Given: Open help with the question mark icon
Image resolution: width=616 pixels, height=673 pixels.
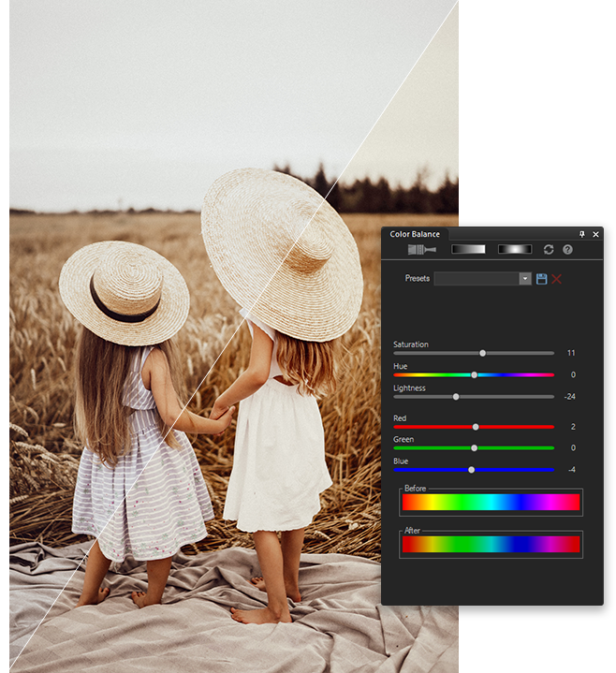Looking at the screenshot, I should click(x=567, y=250).
